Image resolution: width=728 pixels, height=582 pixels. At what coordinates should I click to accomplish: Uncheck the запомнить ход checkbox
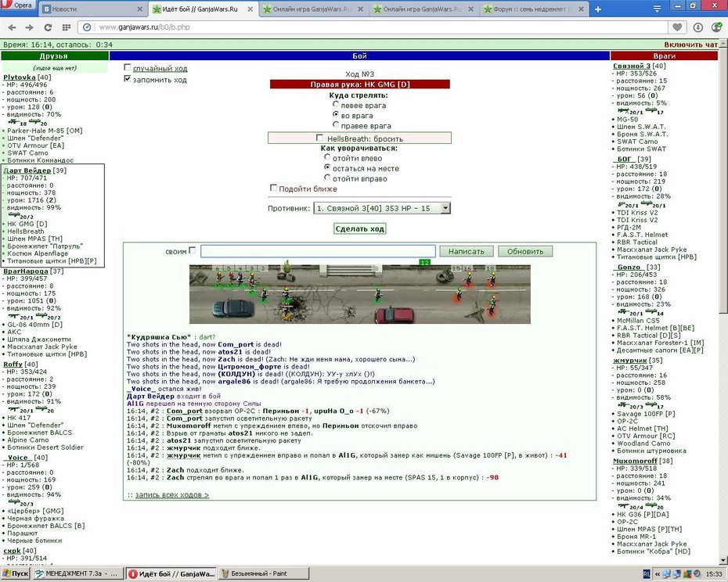(128, 79)
